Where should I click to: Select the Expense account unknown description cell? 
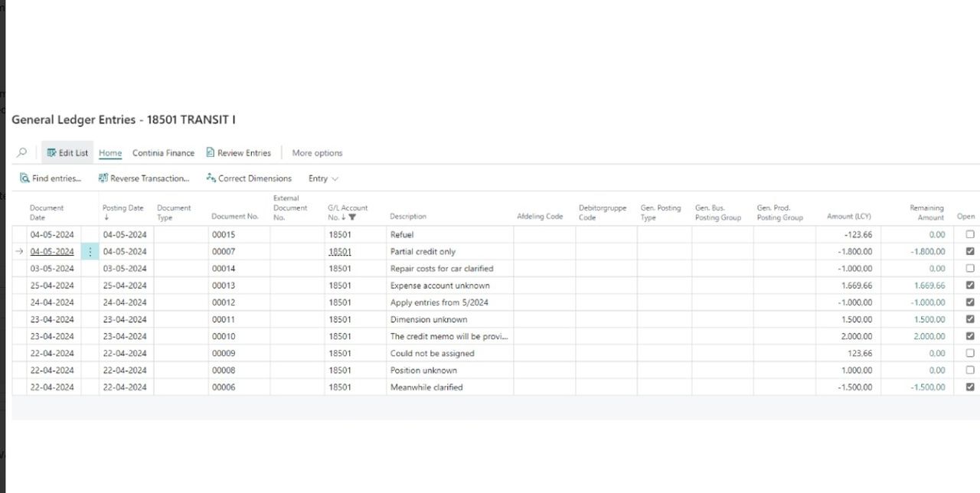[440, 286]
